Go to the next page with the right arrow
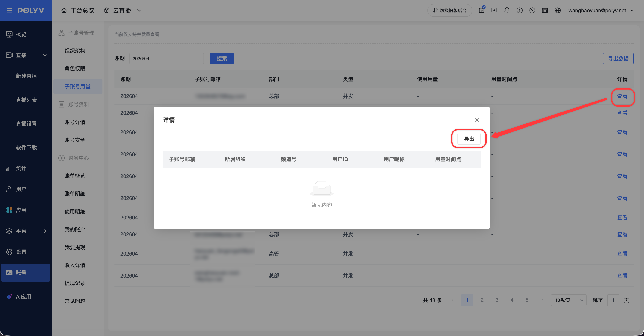644x336 pixels. 542,300
